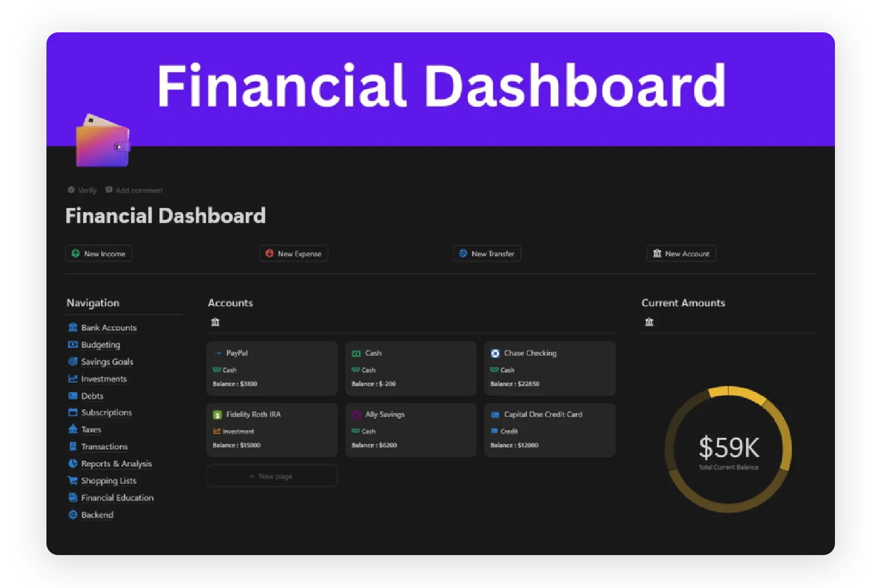Navigate to the Debts page
This screenshot has width=882, height=588.
point(92,396)
